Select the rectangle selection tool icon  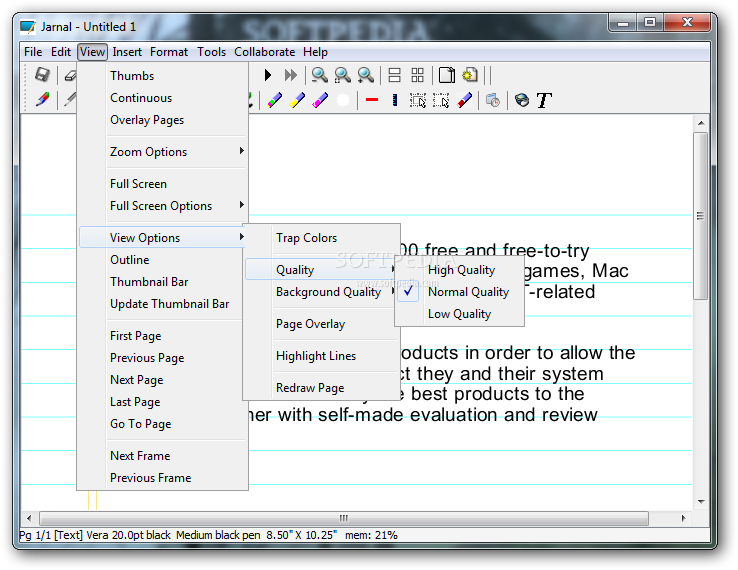pyautogui.click(x=417, y=100)
